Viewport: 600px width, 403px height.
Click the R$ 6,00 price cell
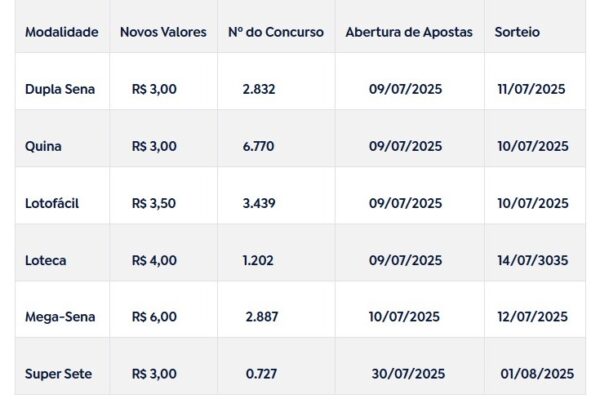[x=154, y=317]
